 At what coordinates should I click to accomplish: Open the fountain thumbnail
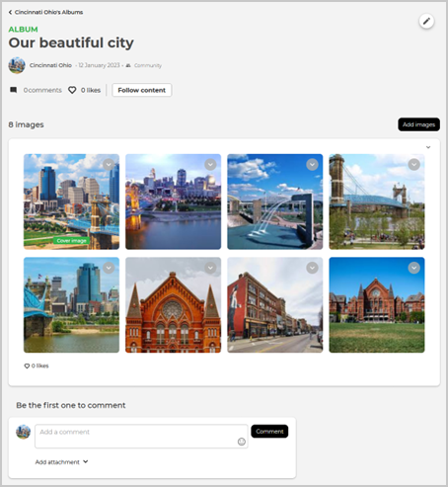275,202
